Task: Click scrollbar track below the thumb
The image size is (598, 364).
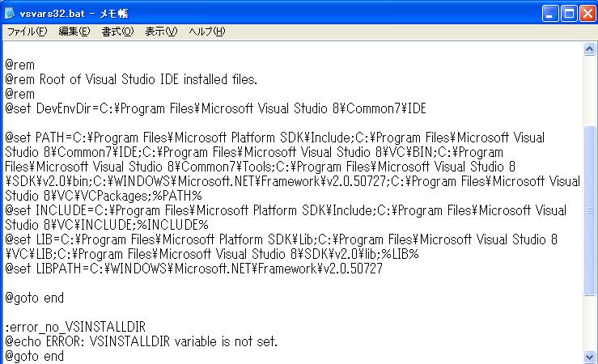Action: tap(589, 323)
